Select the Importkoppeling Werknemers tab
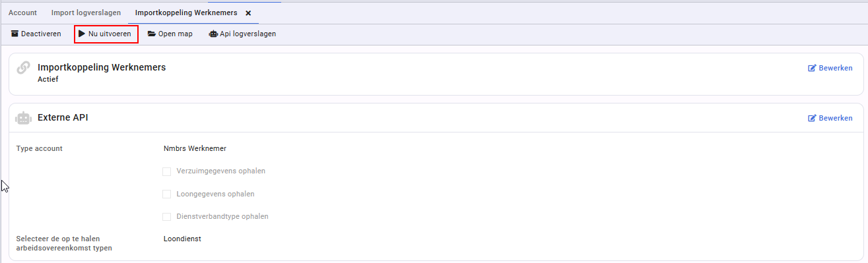 pos(186,13)
